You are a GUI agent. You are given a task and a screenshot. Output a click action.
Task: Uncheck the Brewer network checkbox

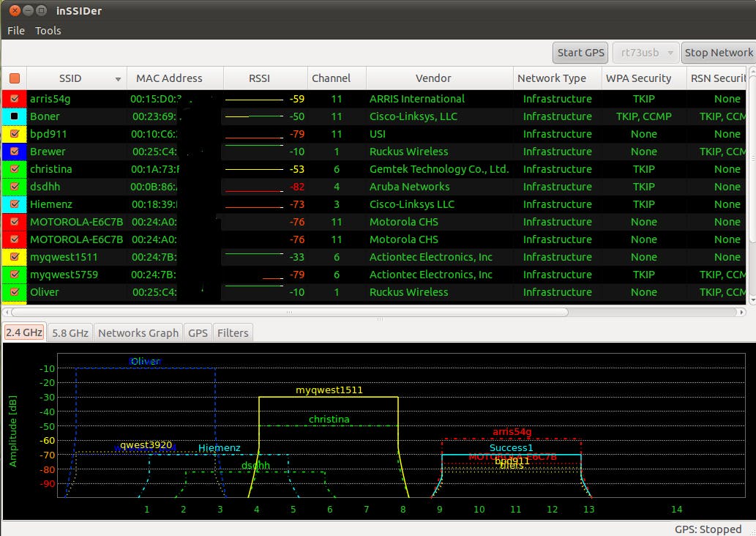coord(15,152)
